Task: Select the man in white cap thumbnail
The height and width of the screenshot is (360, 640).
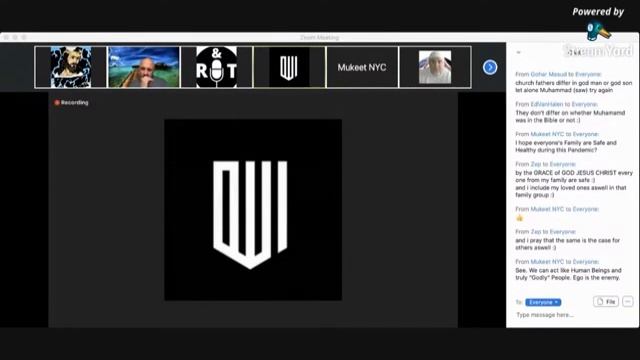Action: pos(435,67)
